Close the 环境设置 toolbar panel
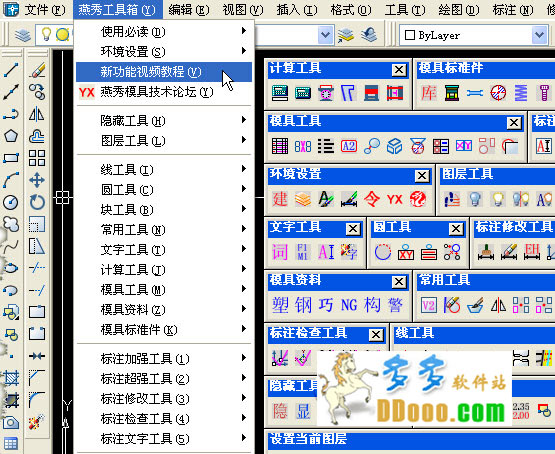The height and width of the screenshot is (454, 555). [422, 176]
